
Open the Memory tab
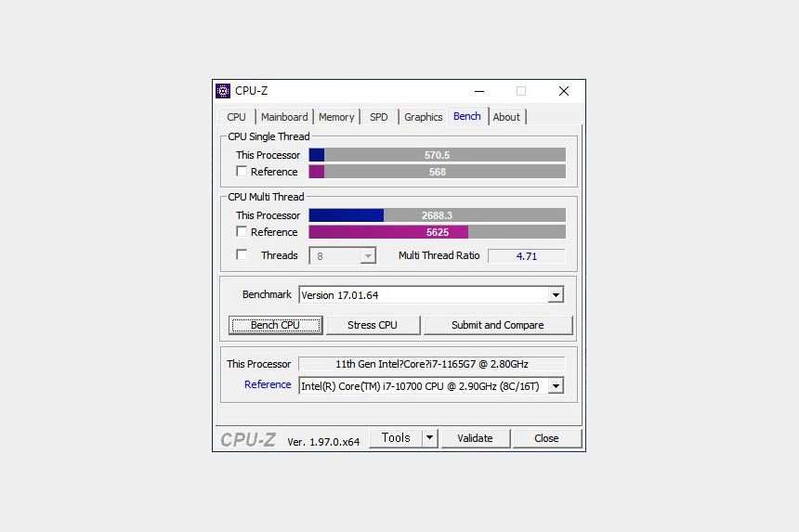(336, 117)
